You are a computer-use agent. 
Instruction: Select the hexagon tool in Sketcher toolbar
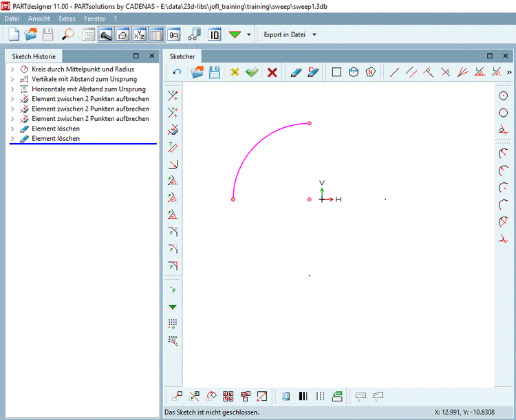[x=354, y=72]
